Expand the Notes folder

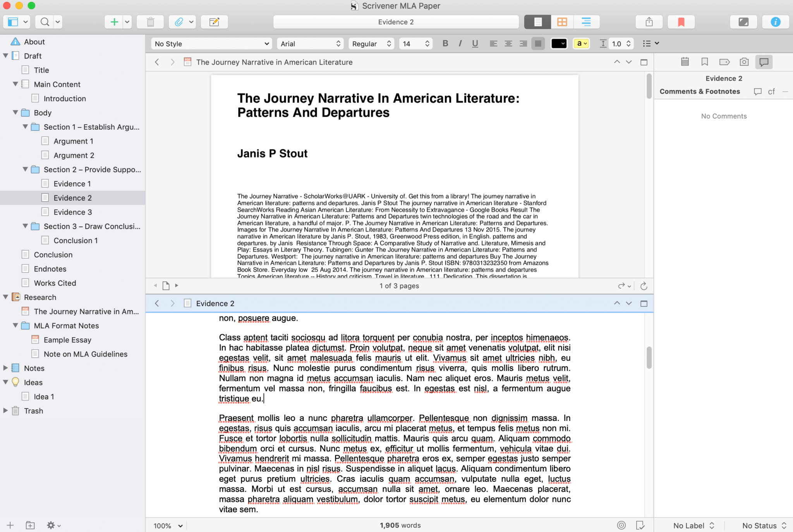click(x=5, y=367)
